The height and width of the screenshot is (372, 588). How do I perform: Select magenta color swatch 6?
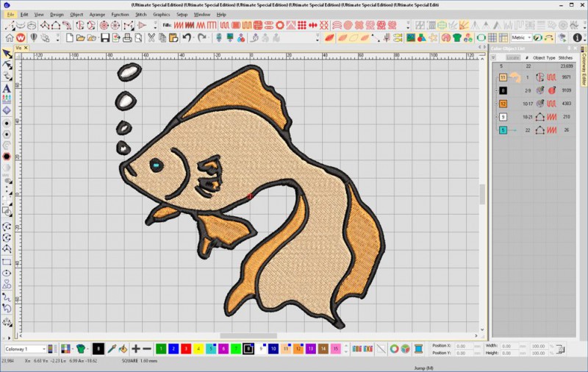[x=223, y=349]
